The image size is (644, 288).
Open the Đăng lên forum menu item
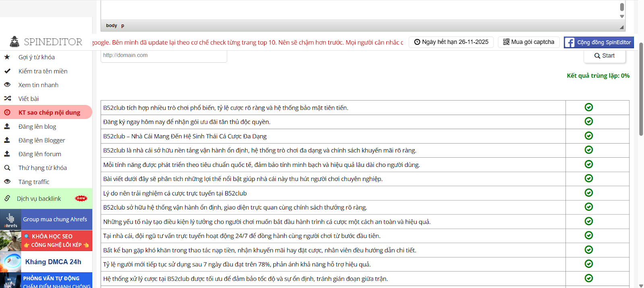click(x=40, y=154)
